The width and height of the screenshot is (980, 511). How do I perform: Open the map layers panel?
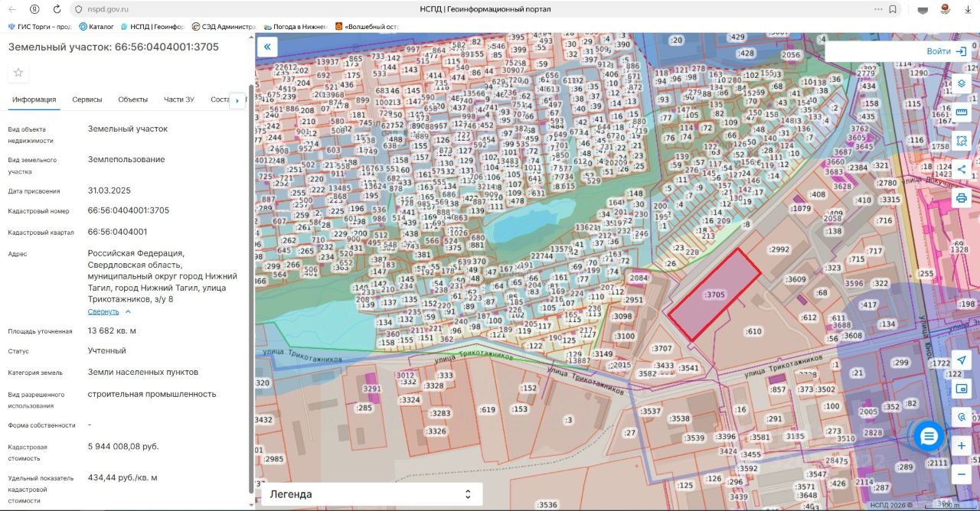pos(962,84)
